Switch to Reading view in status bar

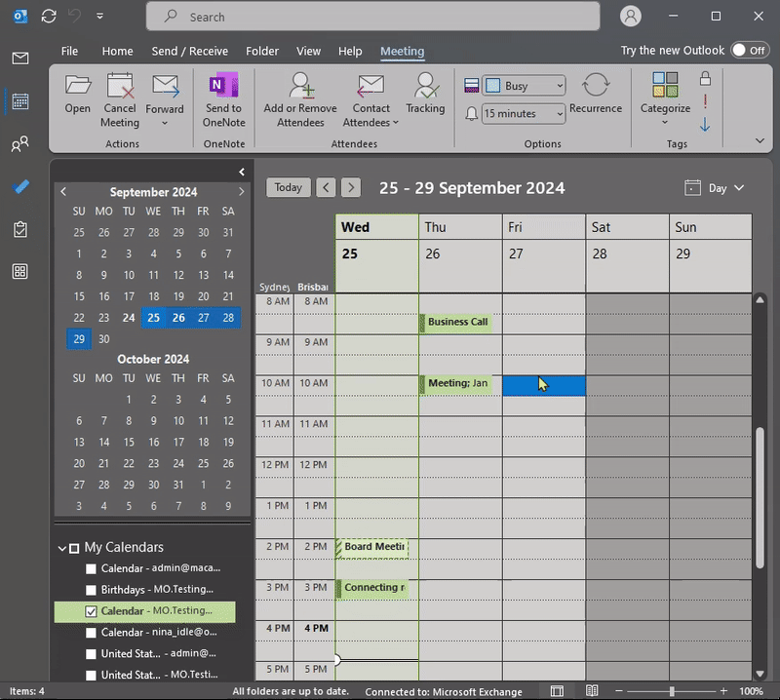[x=592, y=691]
